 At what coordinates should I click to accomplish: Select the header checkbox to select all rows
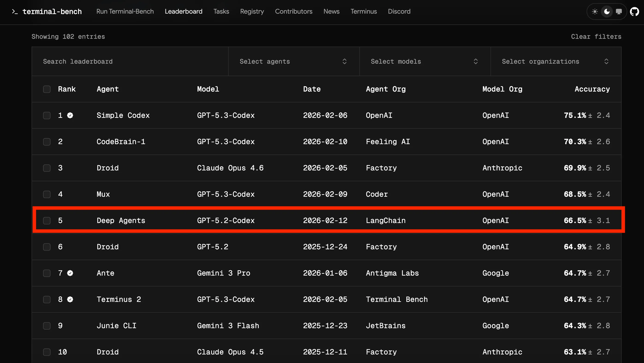47,89
